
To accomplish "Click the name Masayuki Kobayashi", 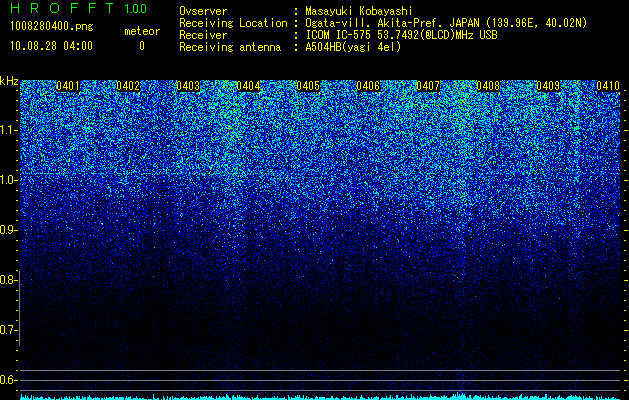I will (x=359, y=11).
